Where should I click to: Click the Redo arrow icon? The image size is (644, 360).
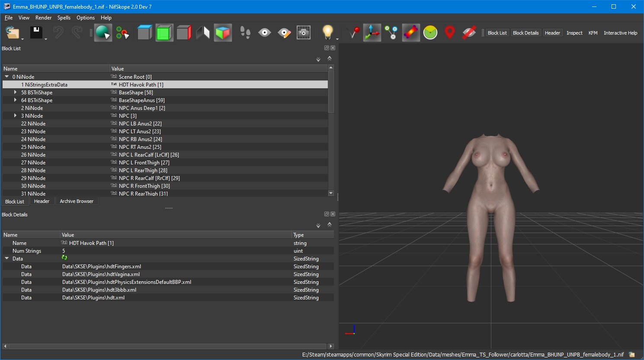[77, 32]
